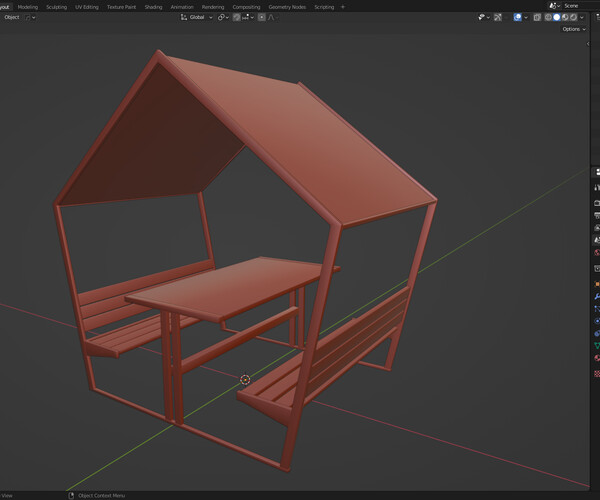
Task: Expand the sidebar with the arrow
Action: 588,44
